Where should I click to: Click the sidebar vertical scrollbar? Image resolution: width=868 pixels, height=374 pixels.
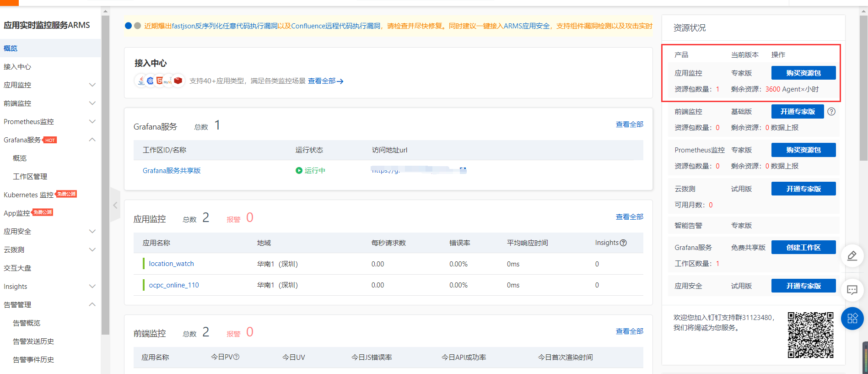pyautogui.click(x=105, y=174)
